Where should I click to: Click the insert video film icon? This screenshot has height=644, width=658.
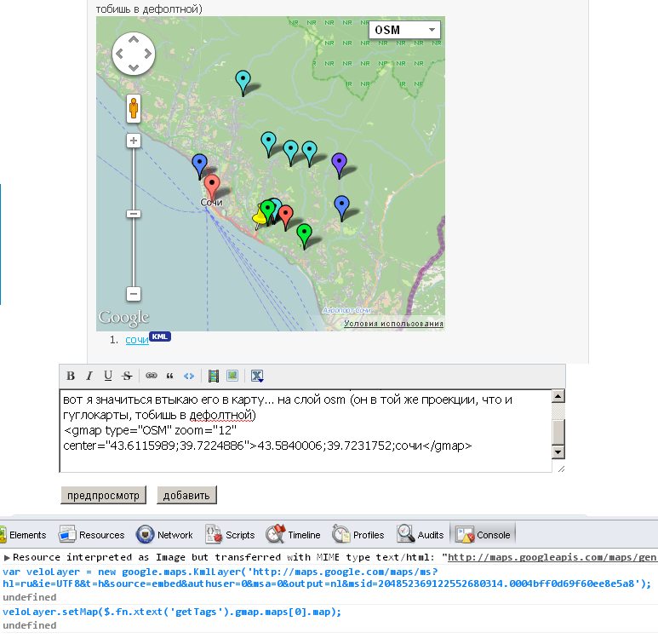pyautogui.click(x=214, y=376)
